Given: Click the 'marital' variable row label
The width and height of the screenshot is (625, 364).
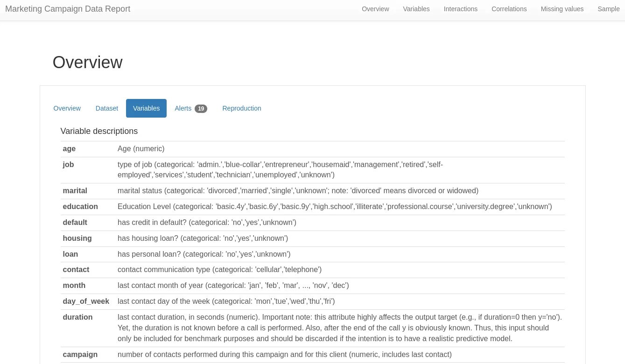Looking at the screenshot, I should [x=75, y=191].
